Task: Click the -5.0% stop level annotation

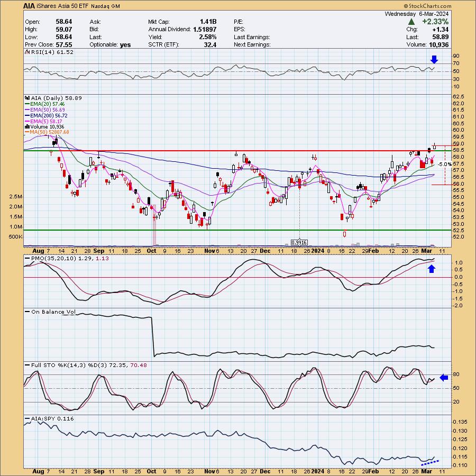Action: [x=444, y=164]
